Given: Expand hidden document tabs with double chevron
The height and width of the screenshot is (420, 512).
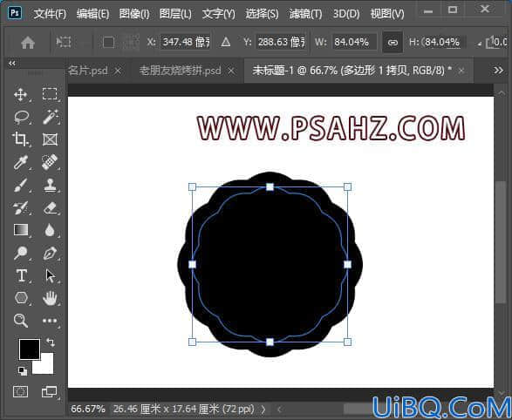Looking at the screenshot, I should click(x=498, y=70).
